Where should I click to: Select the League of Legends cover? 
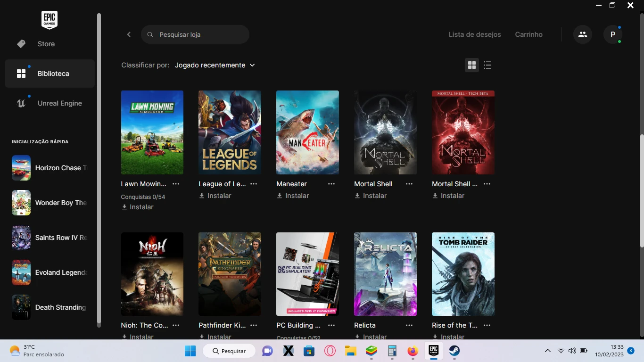[230, 132]
